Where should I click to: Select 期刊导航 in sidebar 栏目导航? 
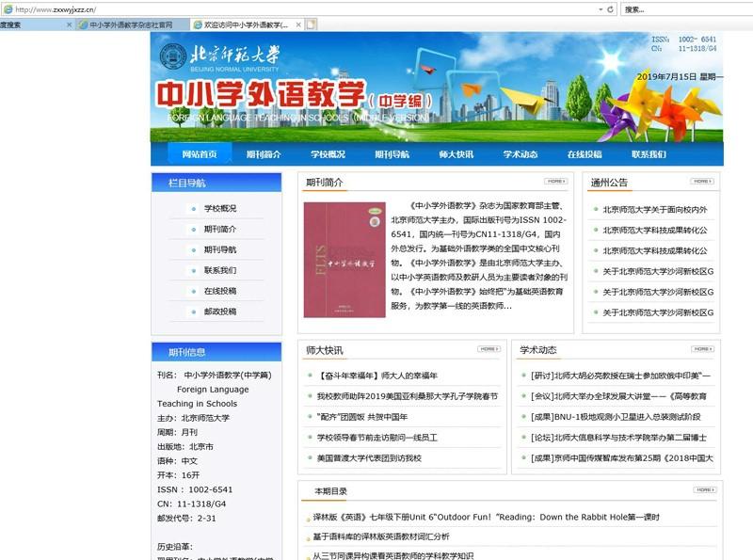tap(220, 249)
